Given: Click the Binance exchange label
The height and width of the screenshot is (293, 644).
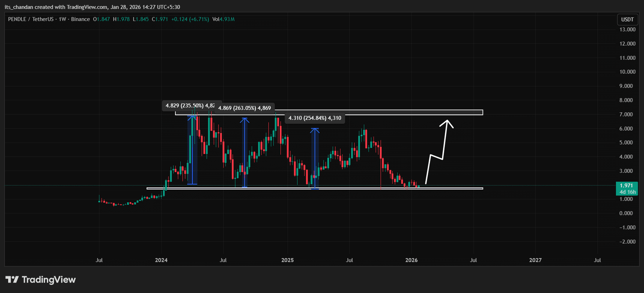Looking at the screenshot, I should coord(80,19).
